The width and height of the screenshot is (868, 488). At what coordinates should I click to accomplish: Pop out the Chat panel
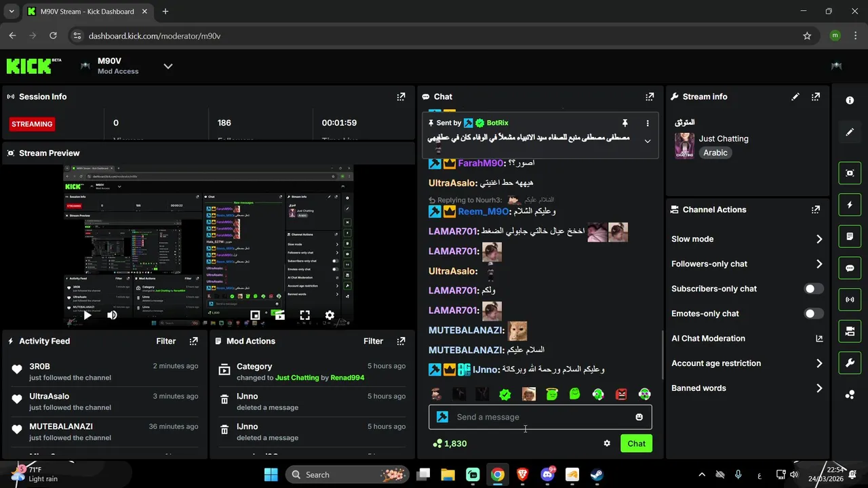(650, 97)
